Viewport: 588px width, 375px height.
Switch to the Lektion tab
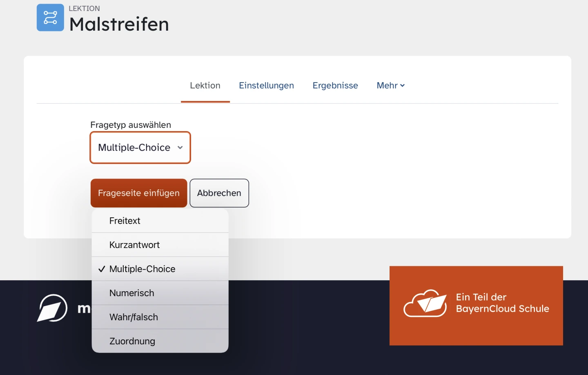coord(205,85)
